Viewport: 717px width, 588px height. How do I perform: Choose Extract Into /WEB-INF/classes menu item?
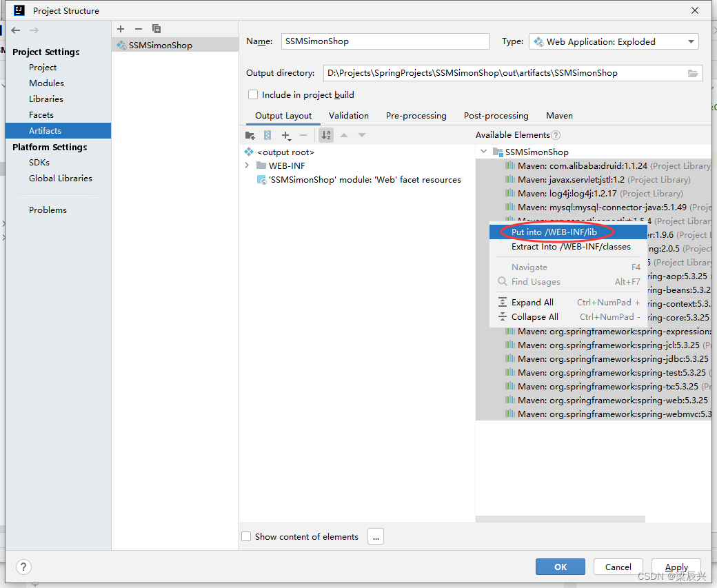[x=568, y=247]
